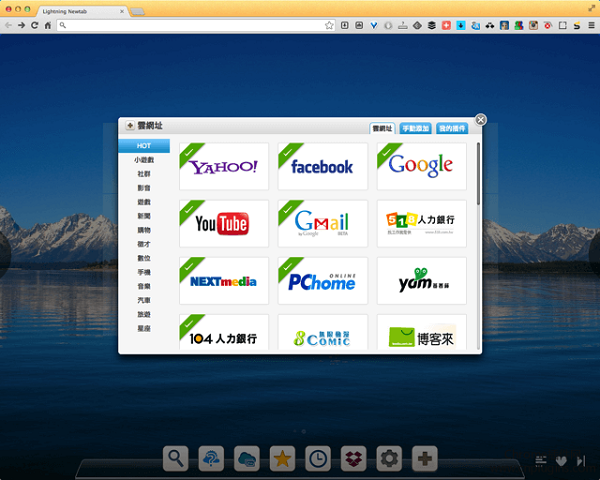The image size is (600, 480).
Task: Go to the home page icon
Action: click(48, 25)
